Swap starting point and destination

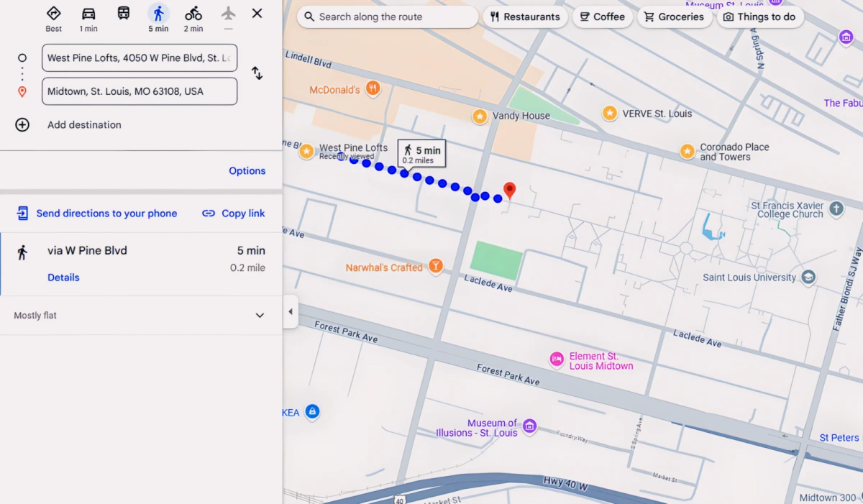[257, 73]
